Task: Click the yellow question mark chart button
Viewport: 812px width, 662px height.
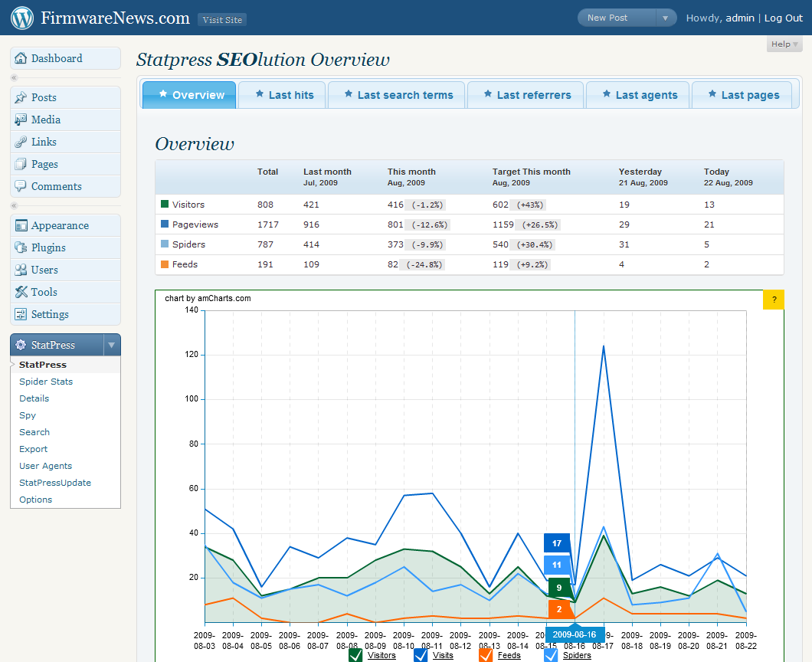Action: click(x=774, y=300)
